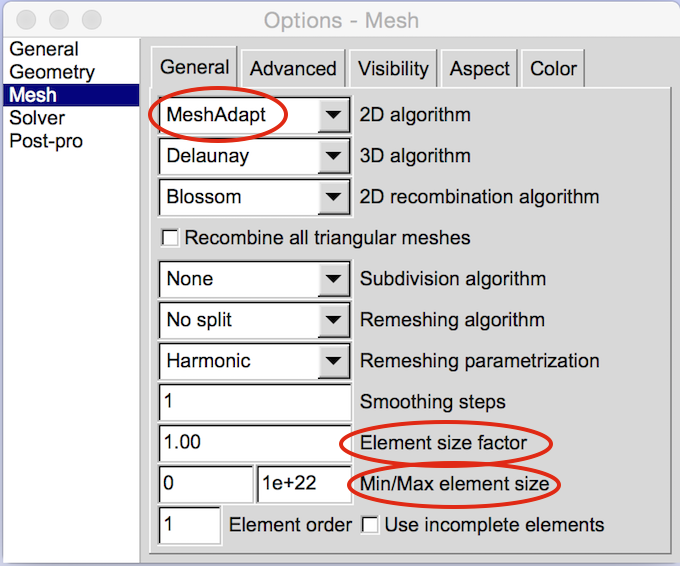This screenshot has height=566, width=680.
Task: Expand the Subdivision algorithm dropdown
Action: click(334, 279)
